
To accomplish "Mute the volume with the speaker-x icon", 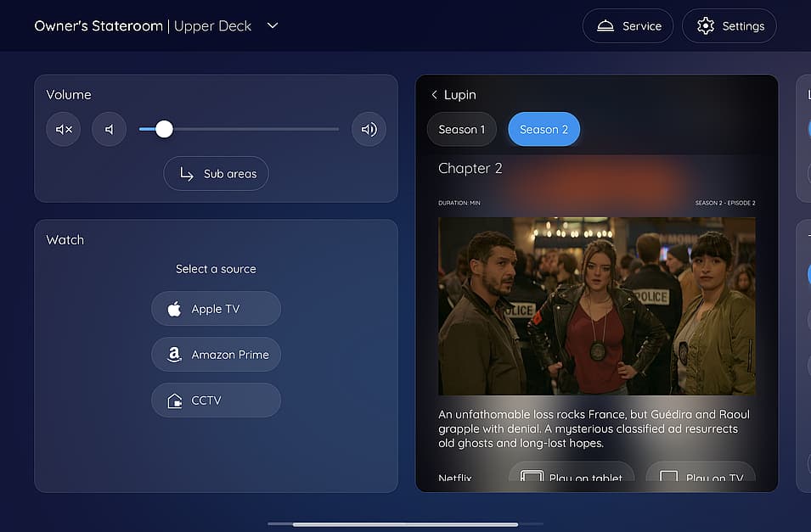I will tap(64, 130).
